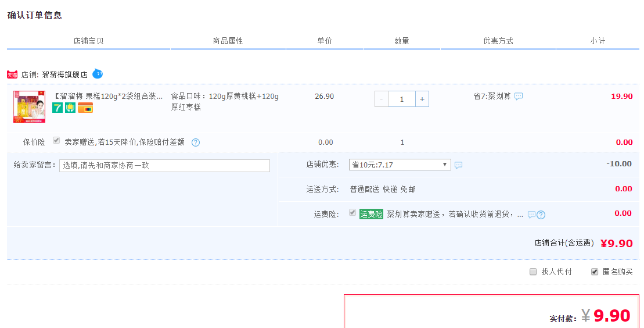Click 实付款 amount ¥9.90
This screenshot has height=328, width=644.
pos(606,316)
